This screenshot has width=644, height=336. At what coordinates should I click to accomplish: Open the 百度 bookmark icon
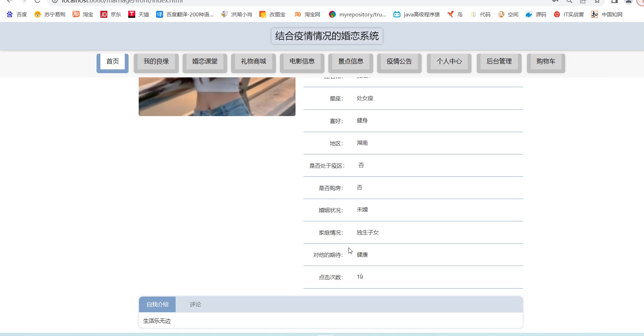click(x=10, y=14)
